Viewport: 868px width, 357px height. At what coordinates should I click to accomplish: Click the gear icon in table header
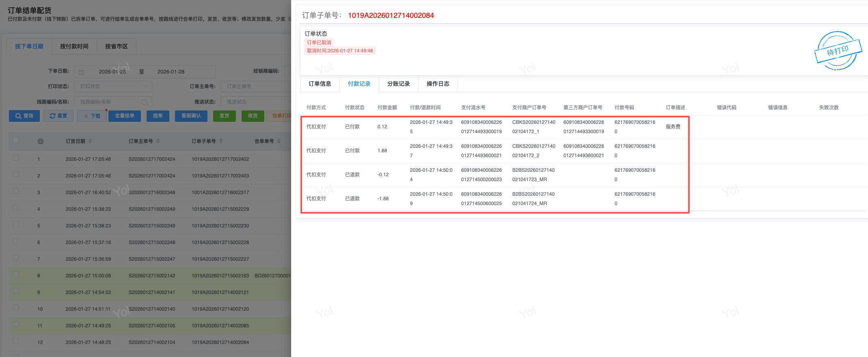point(41,141)
